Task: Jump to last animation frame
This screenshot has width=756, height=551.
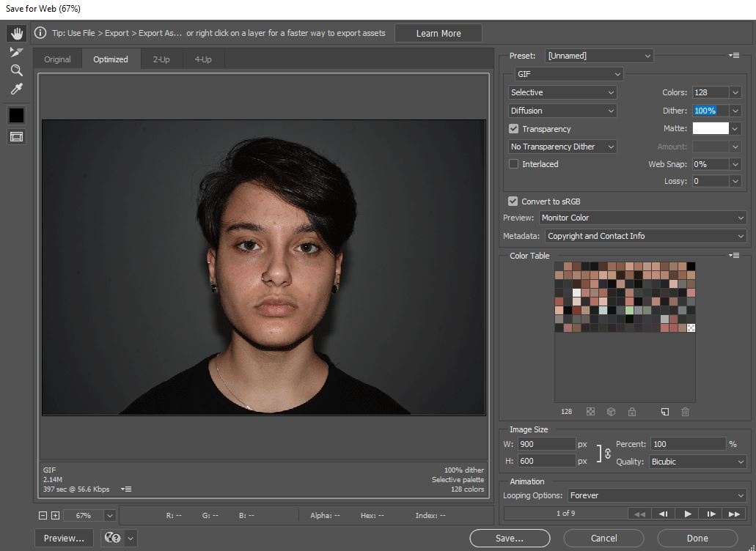Action: [x=734, y=514]
